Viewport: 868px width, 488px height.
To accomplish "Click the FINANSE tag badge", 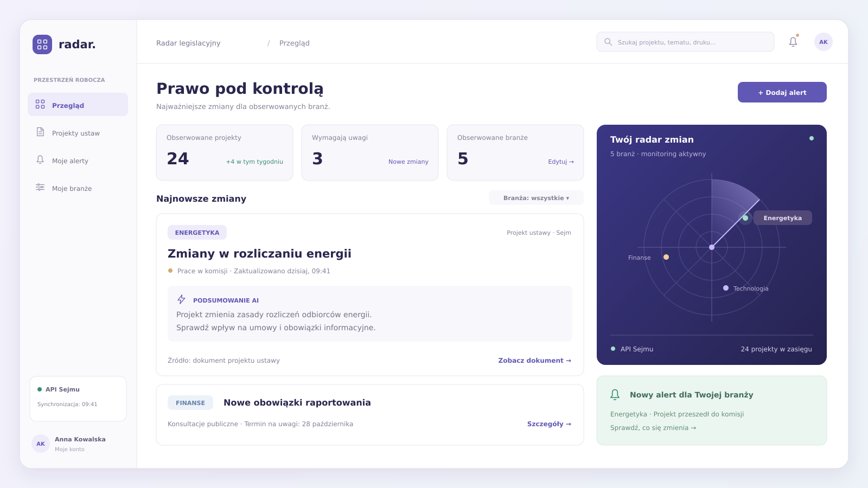I will coord(190,403).
